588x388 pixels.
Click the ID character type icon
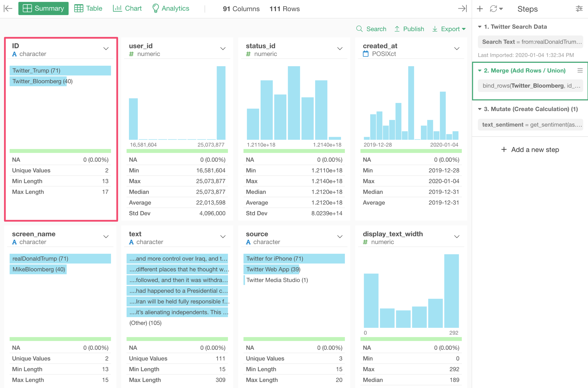(15, 54)
